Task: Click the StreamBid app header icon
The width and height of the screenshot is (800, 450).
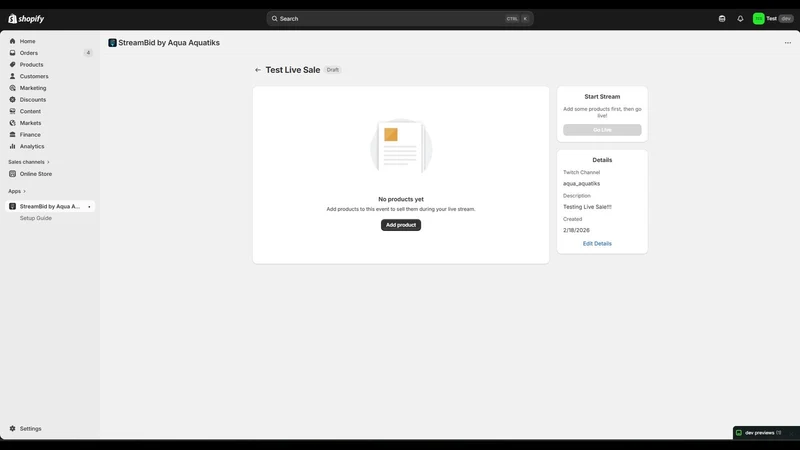Action: click(112, 43)
